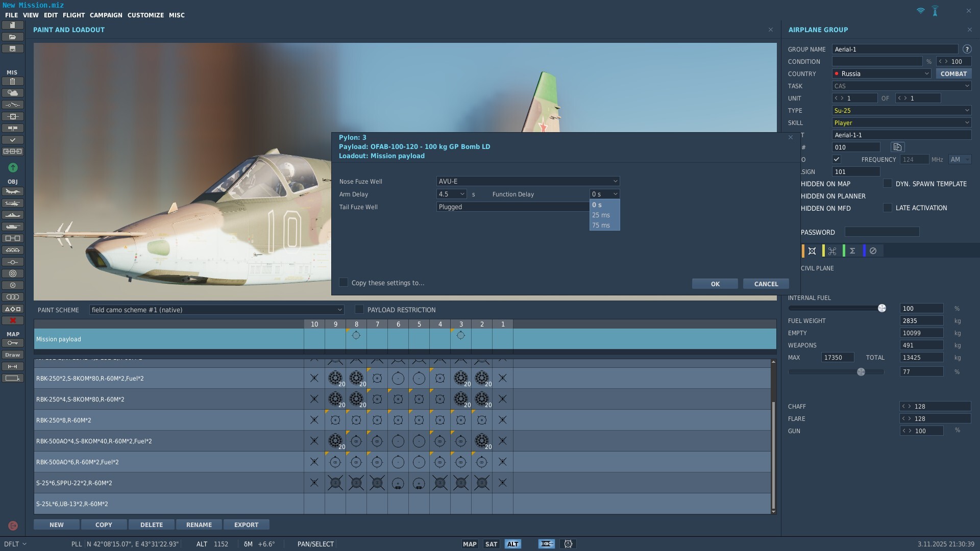Click the green fly mission arrow icon
This screenshot has width=980, height=551.
coord(13,168)
